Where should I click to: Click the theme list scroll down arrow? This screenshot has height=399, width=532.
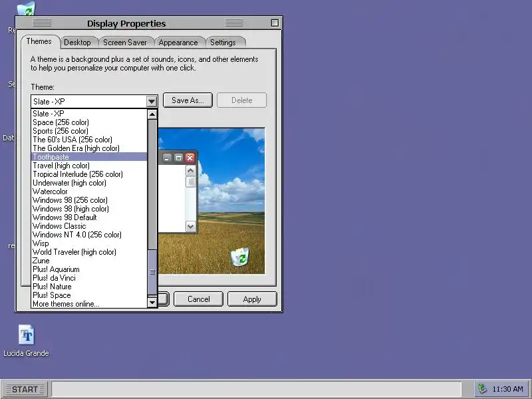(x=152, y=302)
